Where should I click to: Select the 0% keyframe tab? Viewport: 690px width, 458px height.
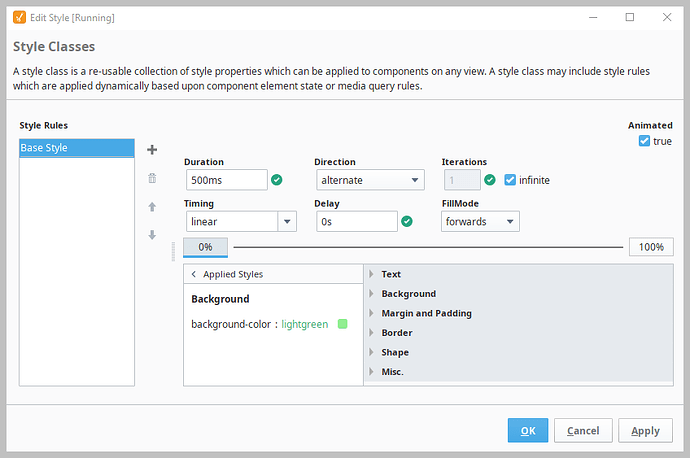pyautogui.click(x=205, y=247)
